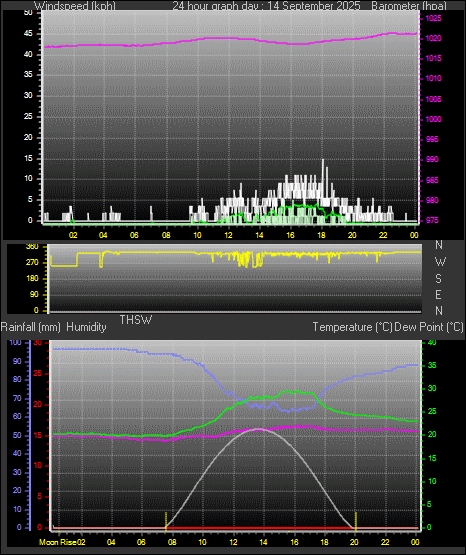Click the Temperature (°C) label
The width and height of the screenshot is (466, 555).
(352, 327)
